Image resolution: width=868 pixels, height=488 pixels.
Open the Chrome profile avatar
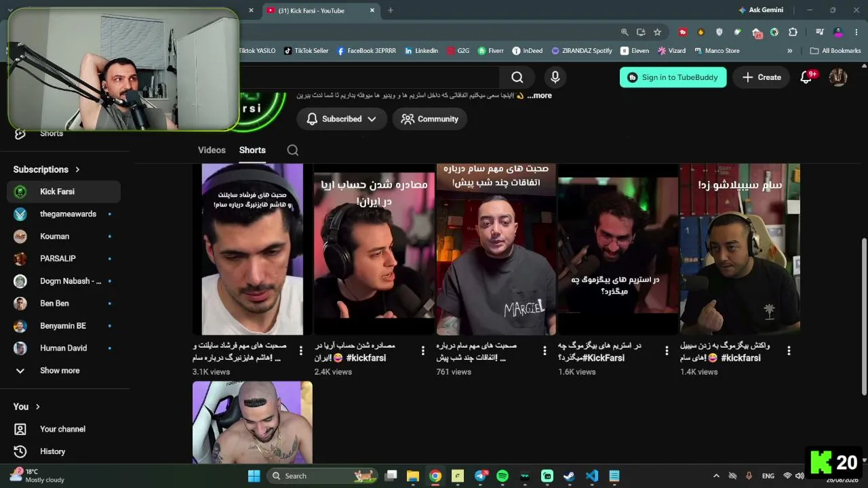tap(838, 32)
